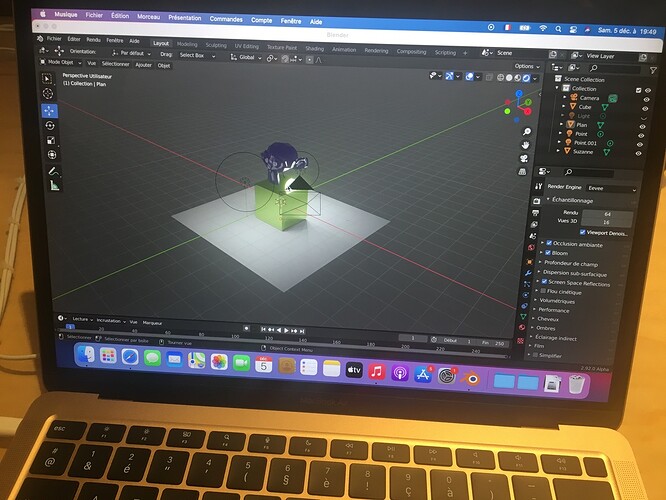Click the viewport zoom magnifier icon
The image size is (666, 500).
coord(527,131)
